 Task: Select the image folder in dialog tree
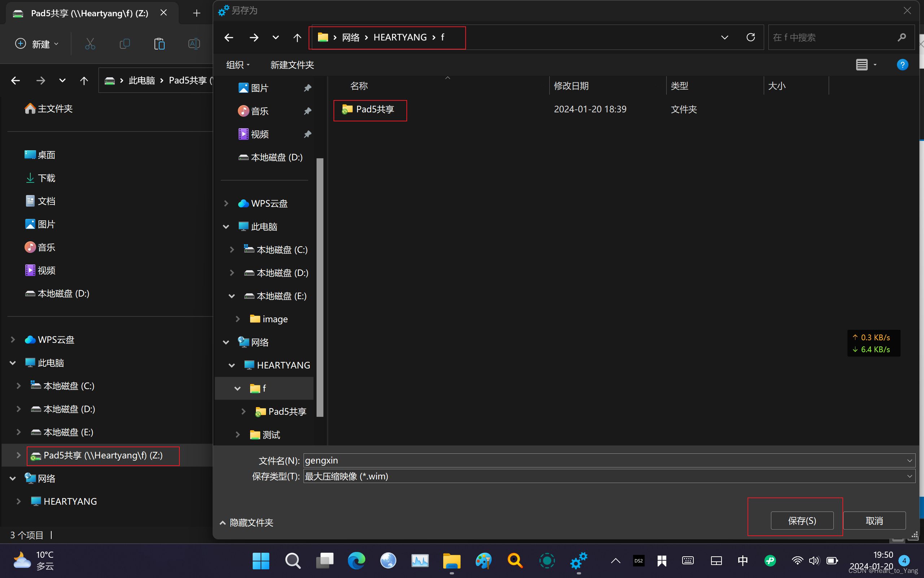tap(269, 319)
